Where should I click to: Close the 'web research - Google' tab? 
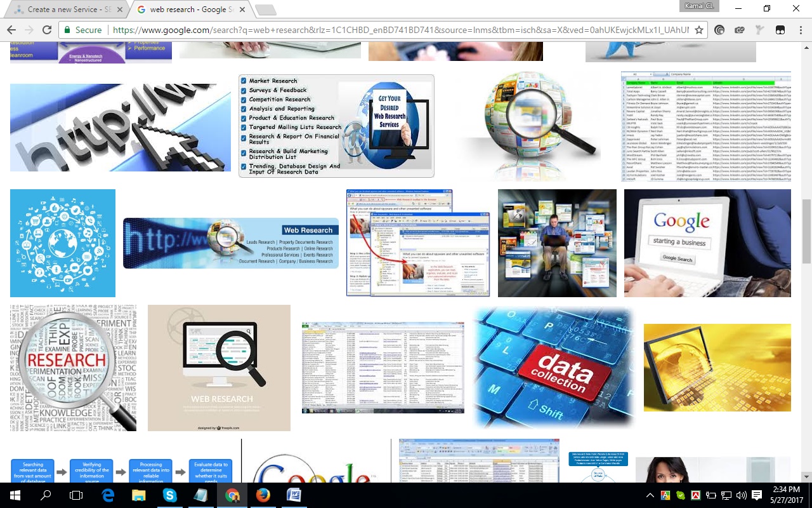tap(242, 10)
